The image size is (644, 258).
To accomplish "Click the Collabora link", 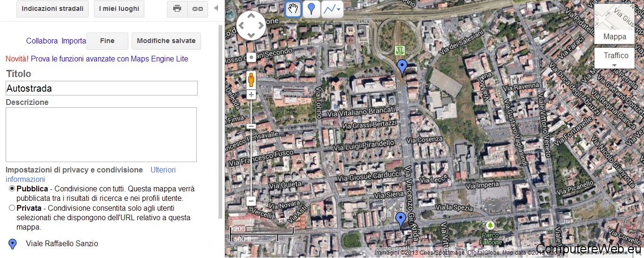I will coord(42,41).
